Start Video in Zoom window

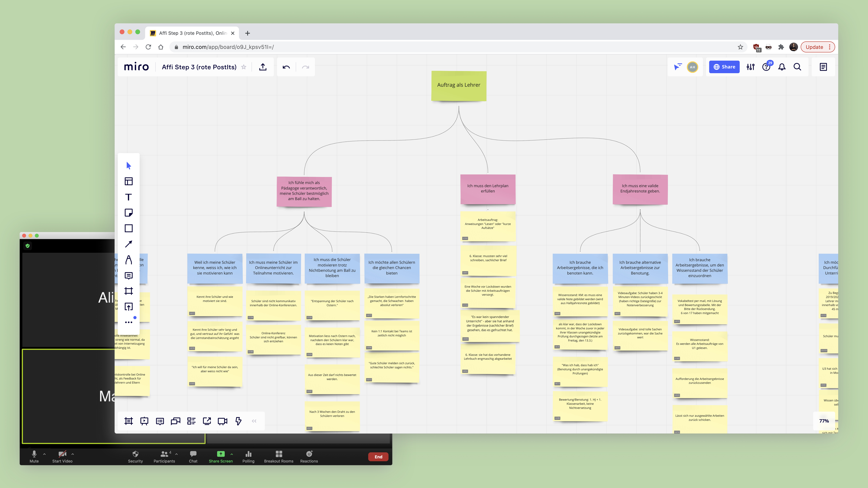point(62,457)
